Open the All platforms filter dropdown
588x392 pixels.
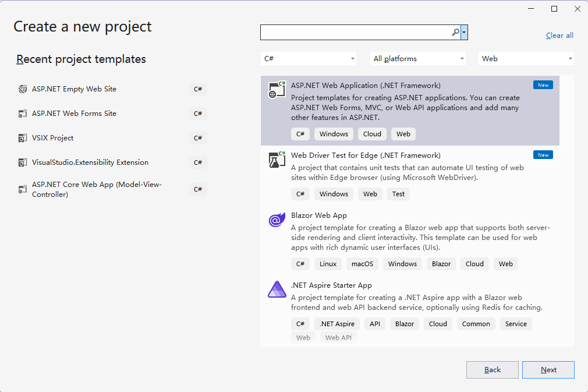(x=418, y=58)
